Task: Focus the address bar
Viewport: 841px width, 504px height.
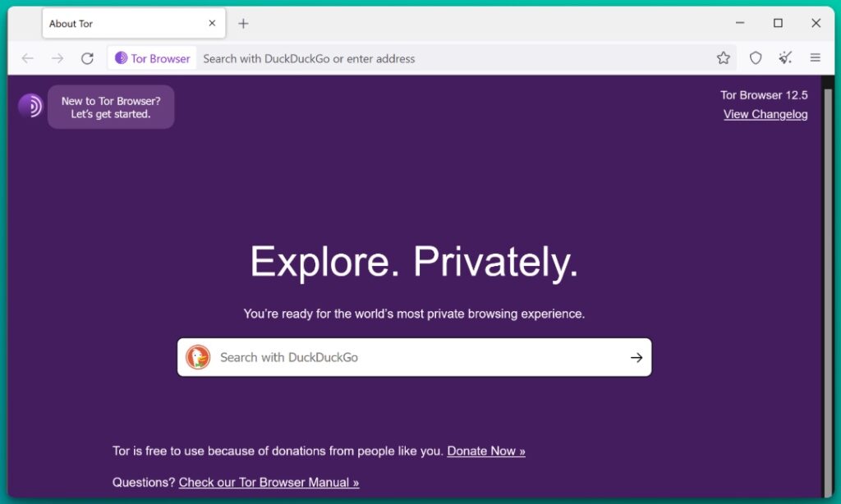Action: click(x=452, y=58)
